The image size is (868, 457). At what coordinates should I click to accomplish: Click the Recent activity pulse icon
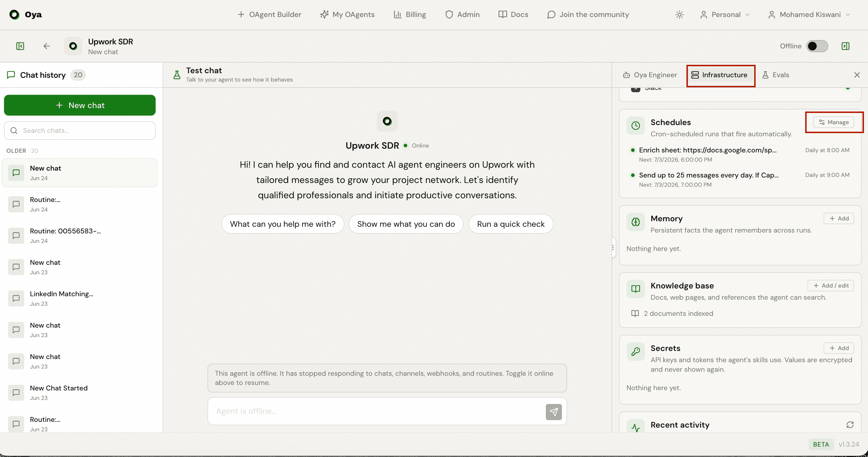[635, 426]
